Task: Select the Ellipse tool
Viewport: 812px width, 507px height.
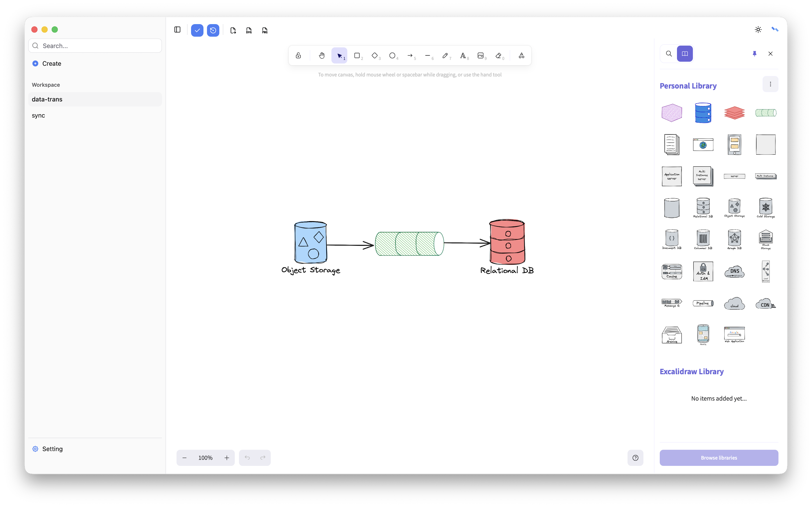Action: click(x=392, y=56)
